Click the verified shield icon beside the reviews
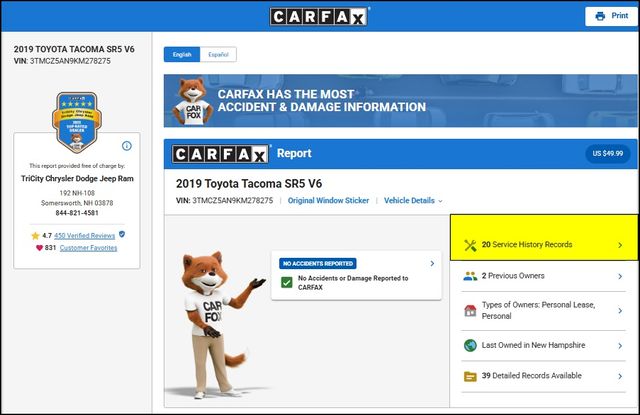The height and width of the screenshot is (415, 640). tap(122, 234)
